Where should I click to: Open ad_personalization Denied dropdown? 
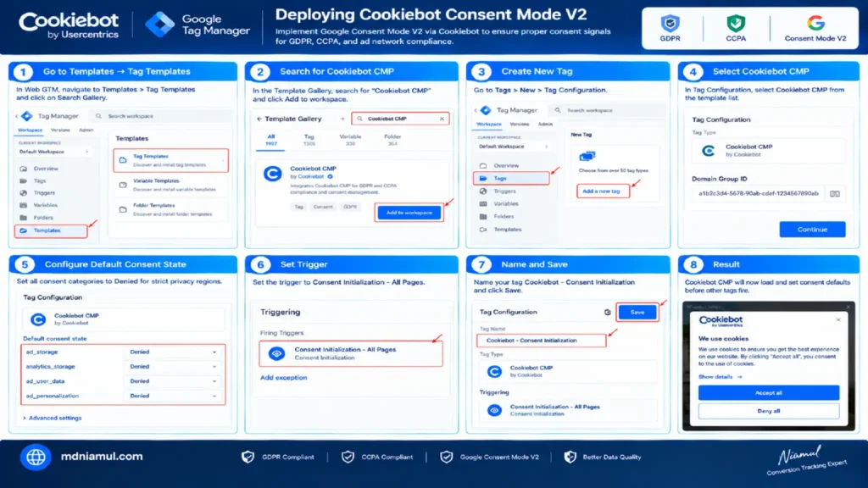tap(173, 396)
